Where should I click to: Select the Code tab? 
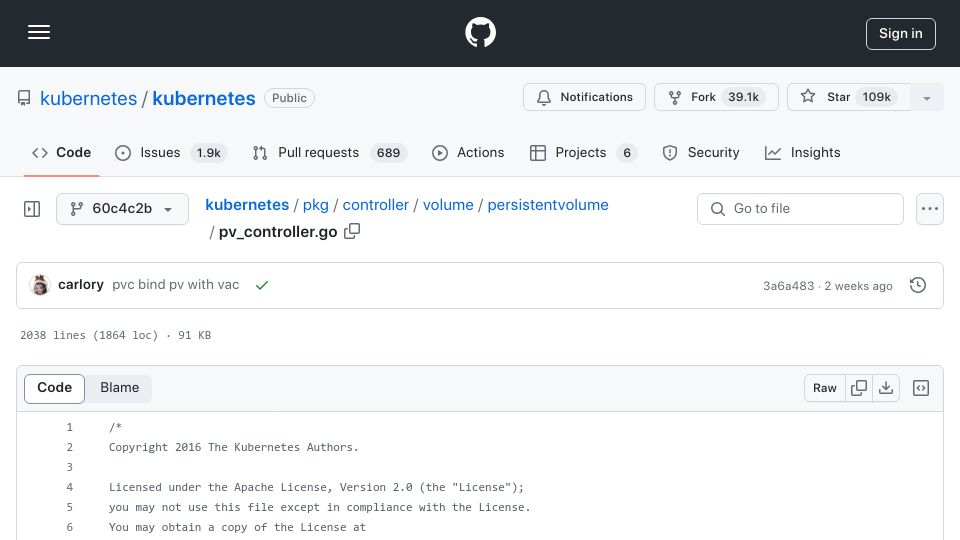tap(61, 152)
